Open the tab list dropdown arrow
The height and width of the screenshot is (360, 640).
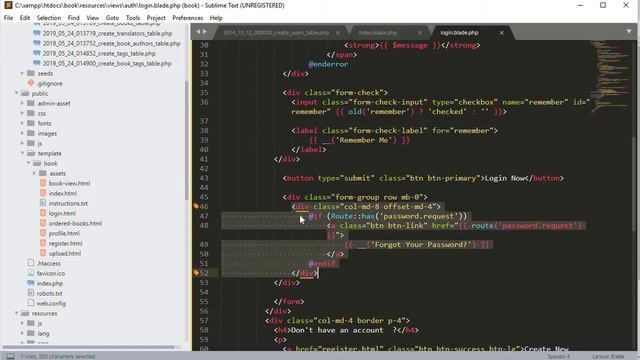pos(629,32)
